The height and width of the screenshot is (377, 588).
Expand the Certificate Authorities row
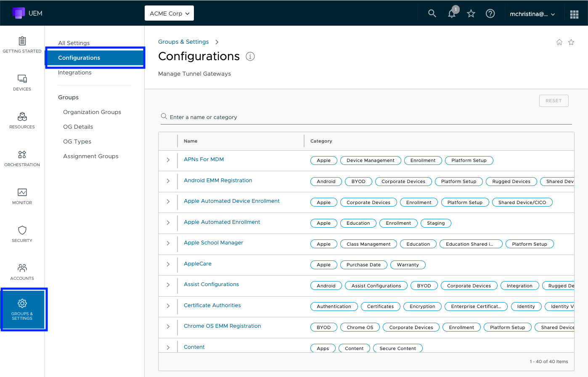pyautogui.click(x=168, y=306)
